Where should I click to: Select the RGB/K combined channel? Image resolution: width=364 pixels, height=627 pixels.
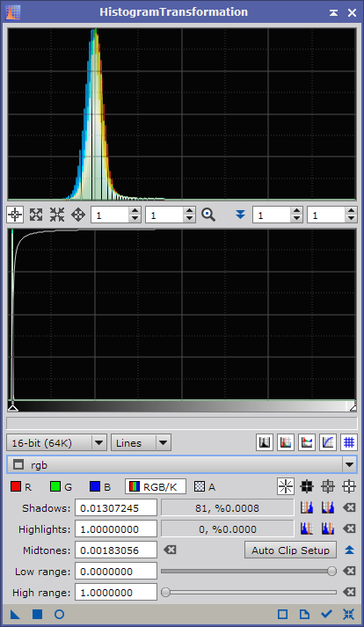(x=156, y=486)
